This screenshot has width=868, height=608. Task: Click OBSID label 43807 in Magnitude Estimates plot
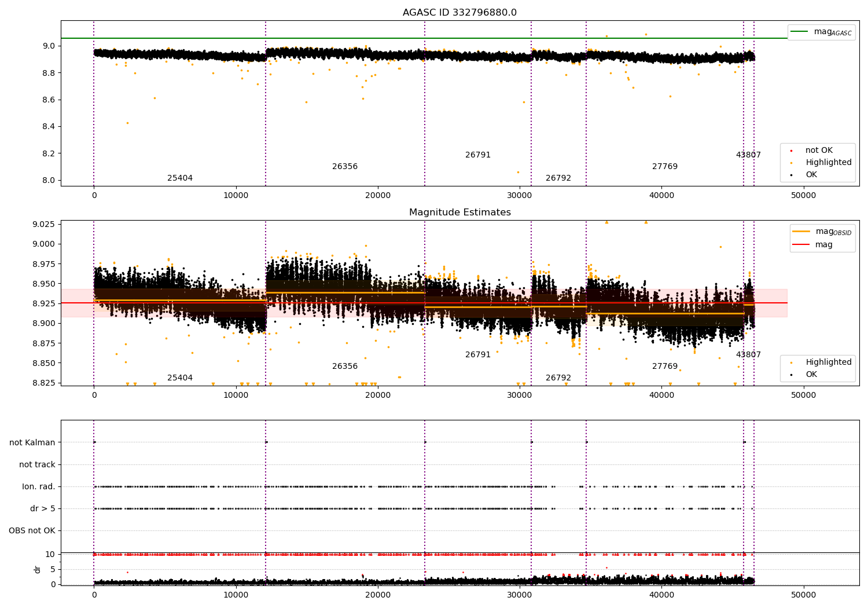coord(748,355)
